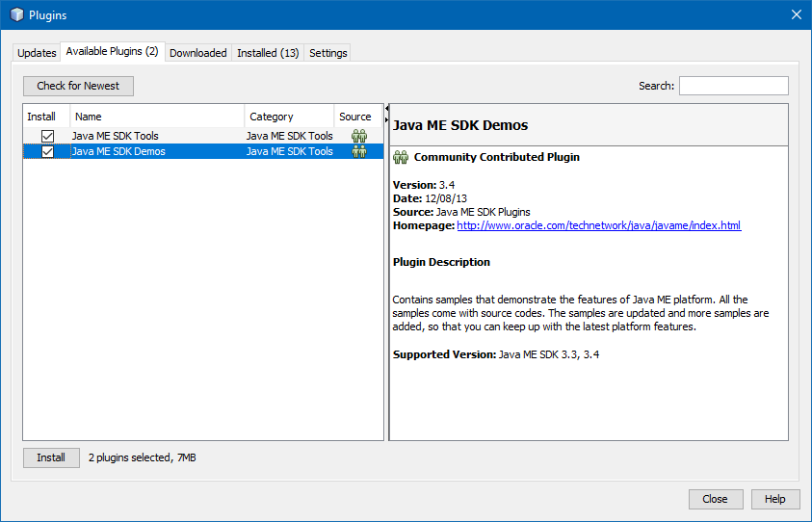Screen dimensions: 812x522
Task: Sort plugins by the Category column header
Action: point(289,117)
